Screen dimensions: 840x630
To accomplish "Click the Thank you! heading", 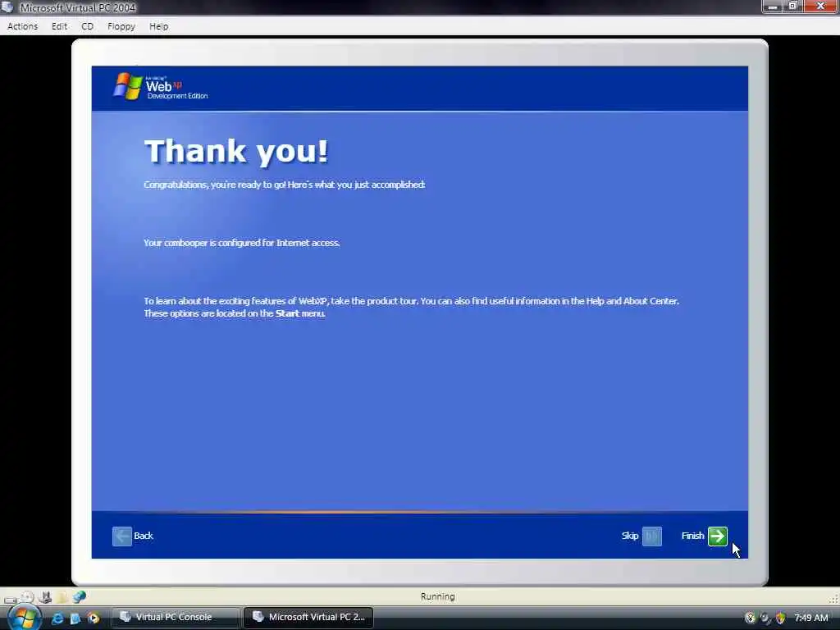I will [236, 151].
